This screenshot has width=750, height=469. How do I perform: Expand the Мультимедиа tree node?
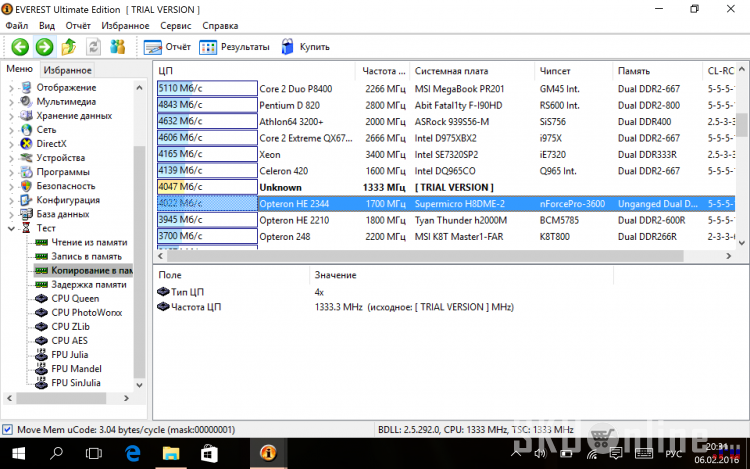click(x=11, y=102)
